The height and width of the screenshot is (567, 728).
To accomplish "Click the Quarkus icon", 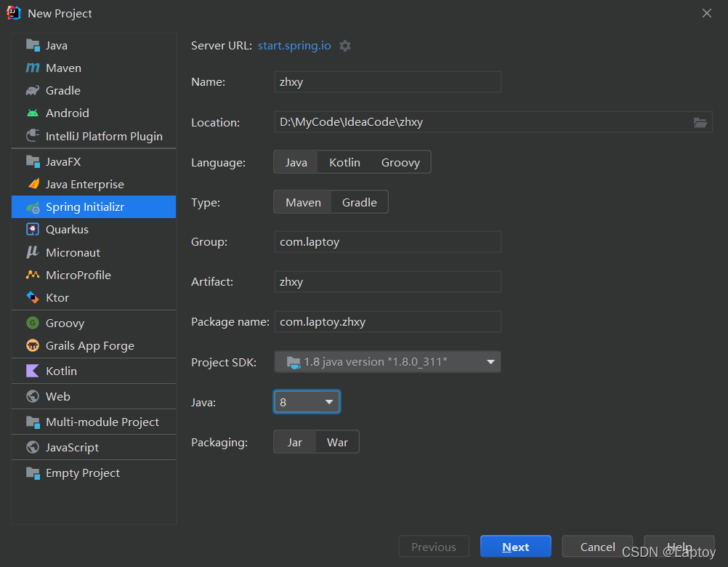I will coord(33,230).
